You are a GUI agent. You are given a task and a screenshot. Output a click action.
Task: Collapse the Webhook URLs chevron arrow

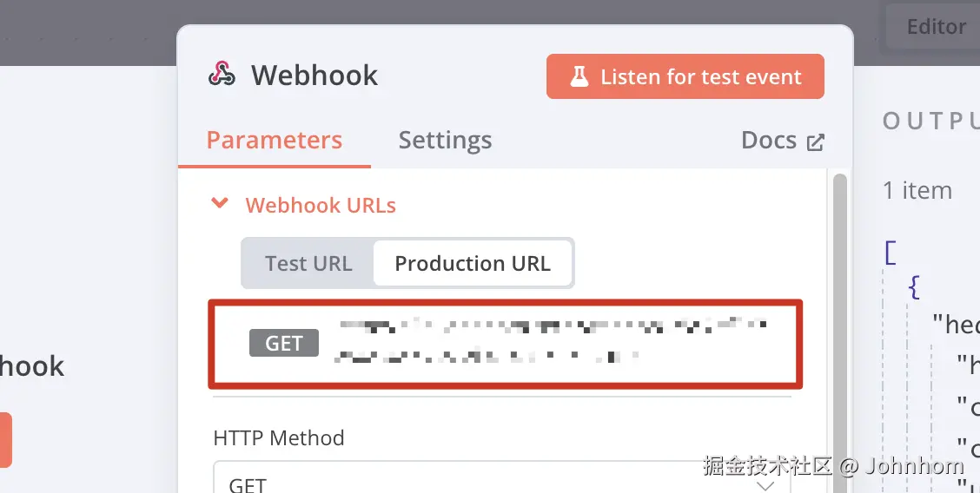[221, 204]
